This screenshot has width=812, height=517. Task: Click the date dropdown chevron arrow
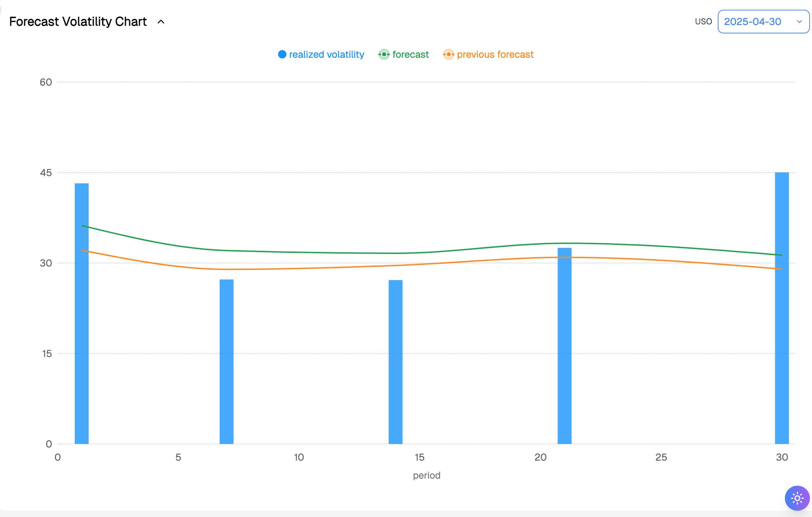point(799,22)
